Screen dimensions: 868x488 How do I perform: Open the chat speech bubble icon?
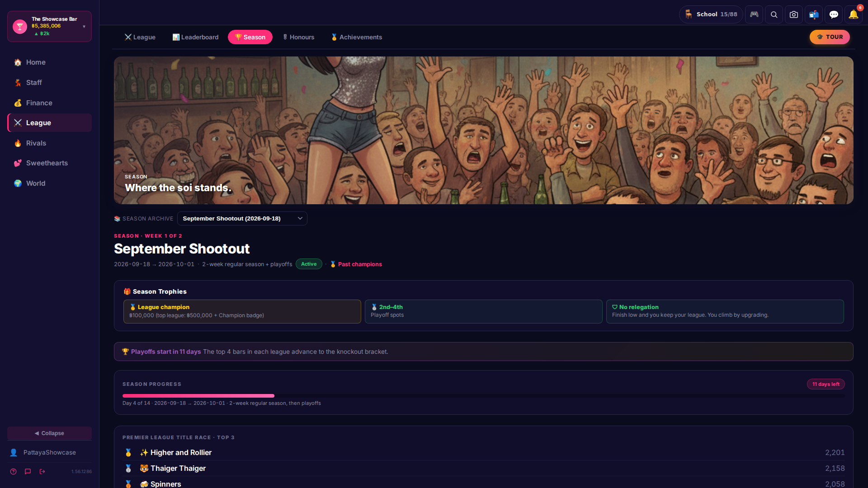(x=834, y=14)
